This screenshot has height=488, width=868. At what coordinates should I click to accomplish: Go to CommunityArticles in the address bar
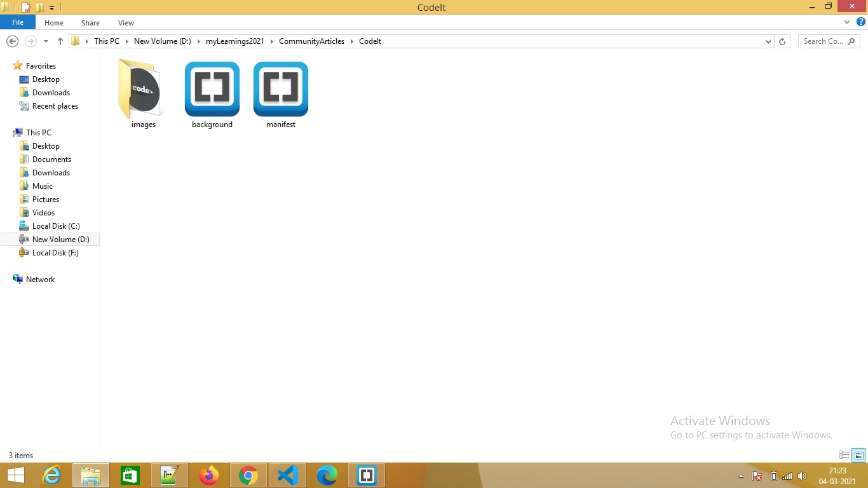pos(311,41)
